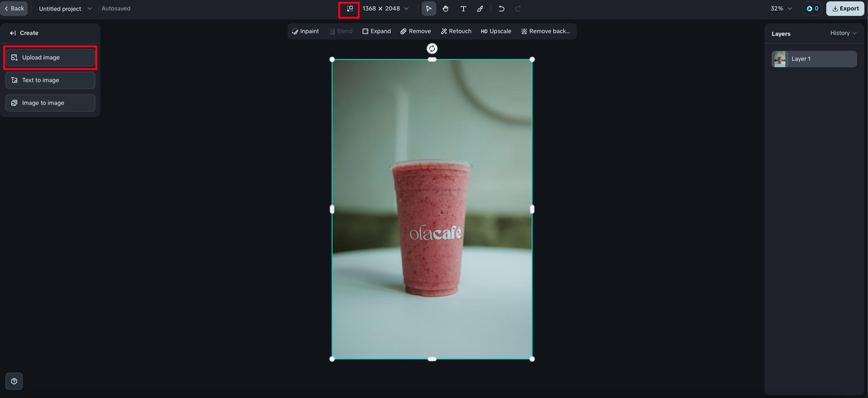Select the Text tool
Screen dimensions: 868x398
click(463, 9)
